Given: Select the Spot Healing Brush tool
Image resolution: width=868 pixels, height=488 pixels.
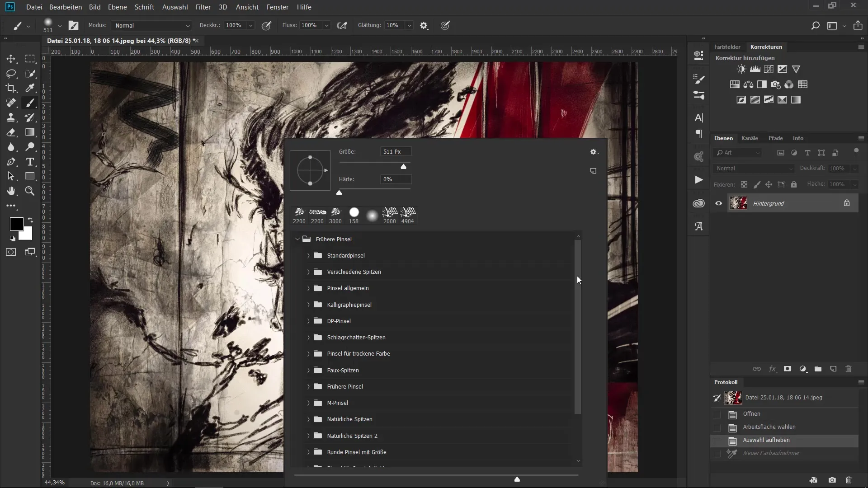Looking at the screenshot, I should [x=11, y=103].
